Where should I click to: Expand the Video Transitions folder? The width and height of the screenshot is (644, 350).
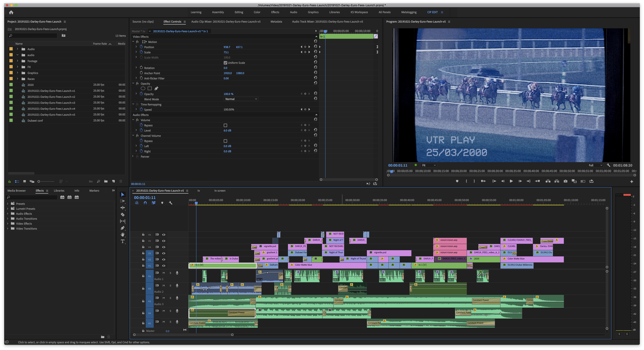click(x=7, y=228)
